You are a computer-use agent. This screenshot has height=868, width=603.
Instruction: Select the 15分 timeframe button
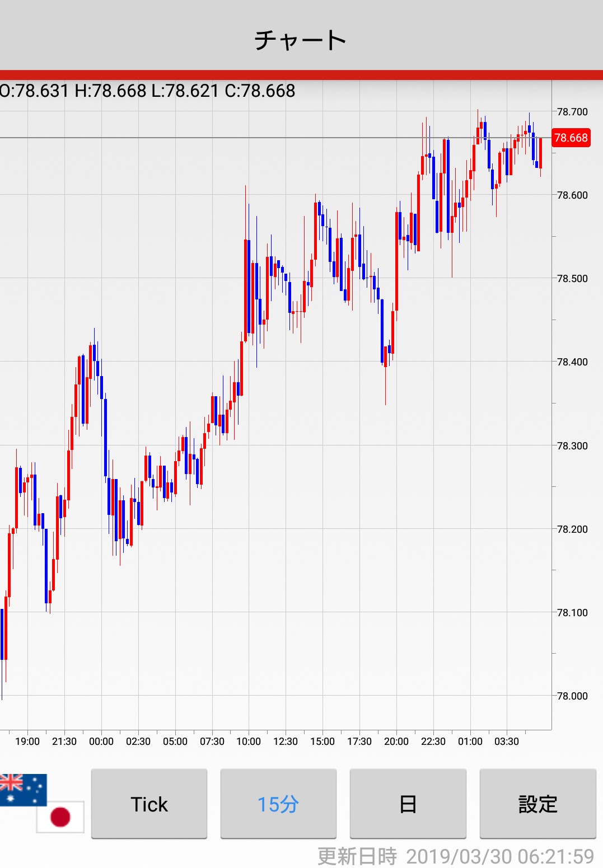pyautogui.click(x=278, y=804)
